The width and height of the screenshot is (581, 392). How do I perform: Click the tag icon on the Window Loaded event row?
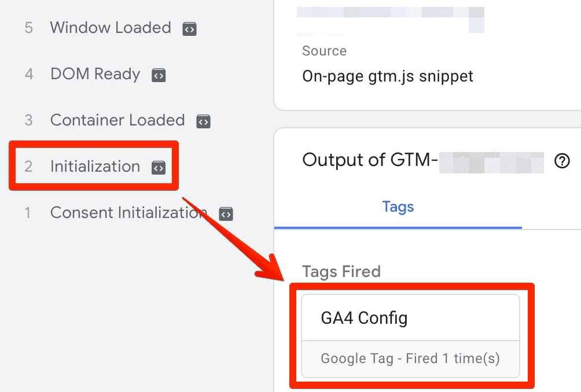(189, 28)
